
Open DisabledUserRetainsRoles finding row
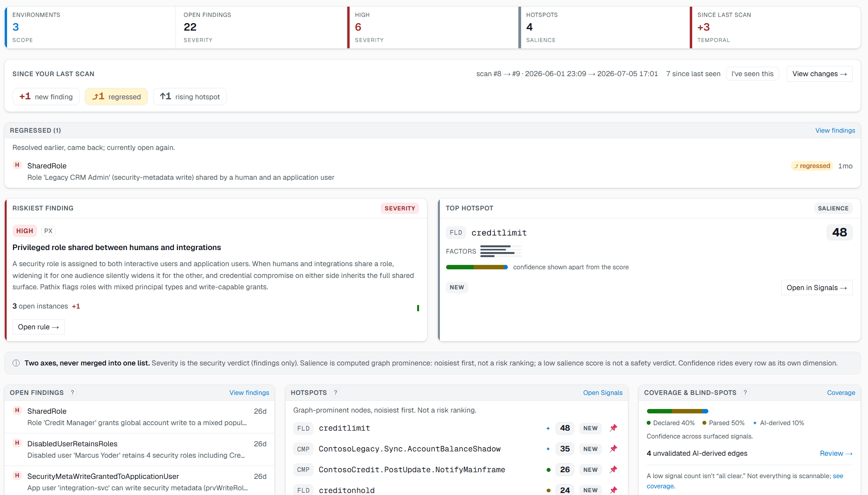tap(139, 449)
